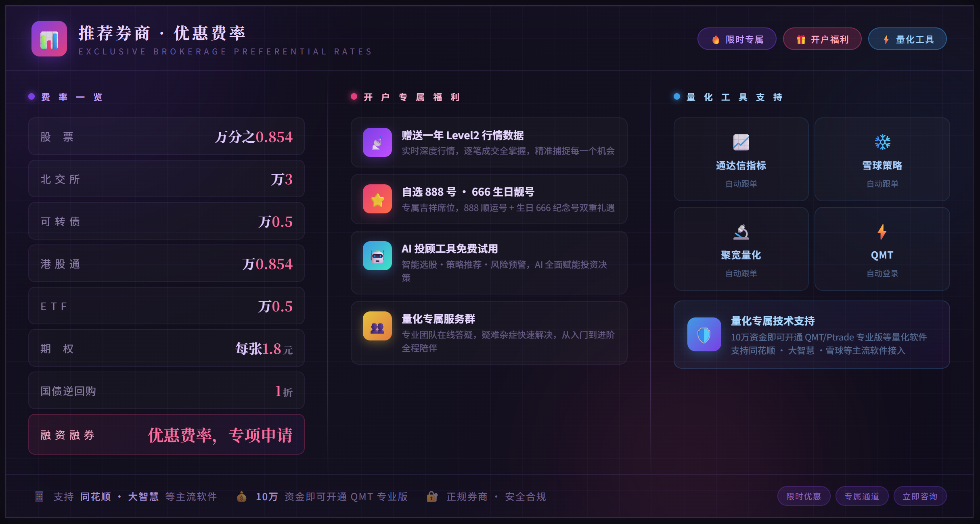Select the 自选靓号星星图标
The width and height of the screenshot is (980, 524).
click(x=377, y=199)
